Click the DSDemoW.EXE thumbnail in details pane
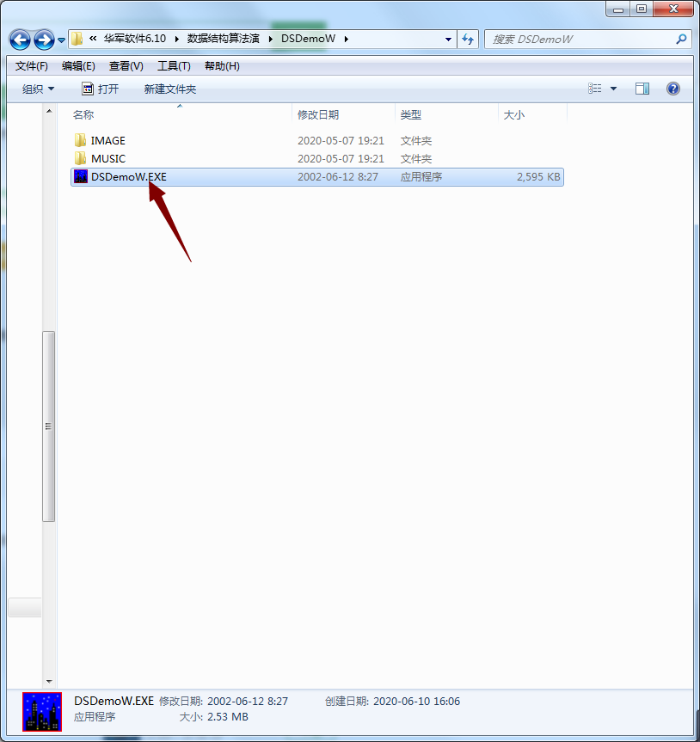 coord(42,712)
